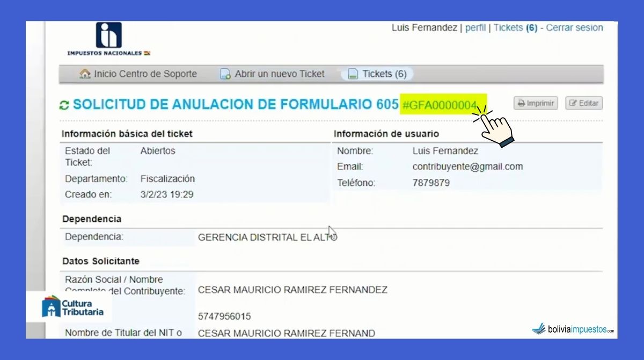Click the Gerencia Distrital El Alto value
This screenshot has height=360, width=644.
pyautogui.click(x=267, y=237)
